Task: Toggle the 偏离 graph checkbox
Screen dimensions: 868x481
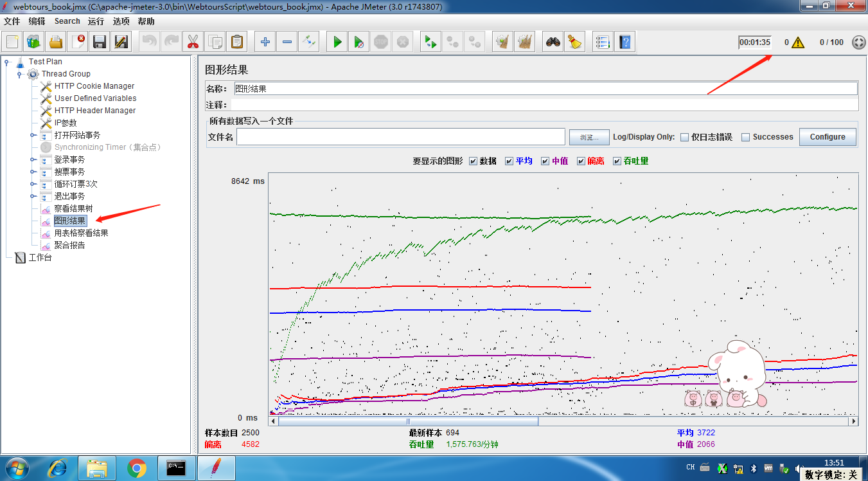Action: (581, 161)
